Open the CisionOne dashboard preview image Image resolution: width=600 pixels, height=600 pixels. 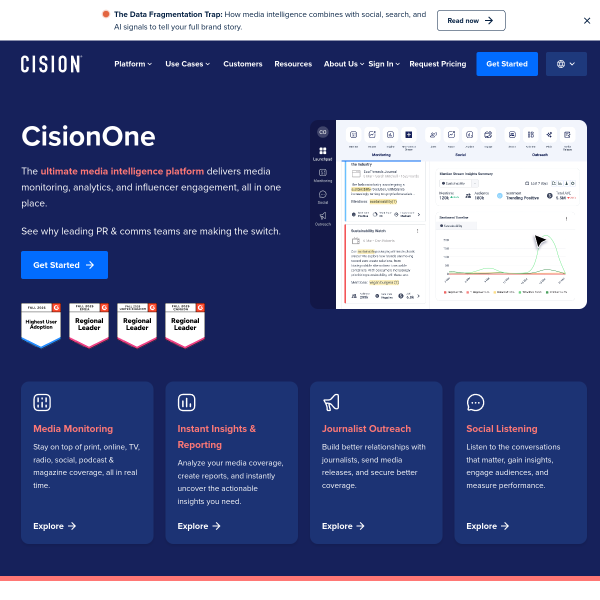(x=448, y=214)
